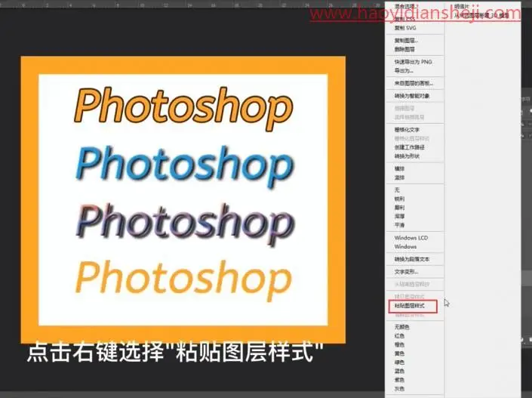Set layer color label to 黄色
The image size is (532, 398).
tap(399, 353)
